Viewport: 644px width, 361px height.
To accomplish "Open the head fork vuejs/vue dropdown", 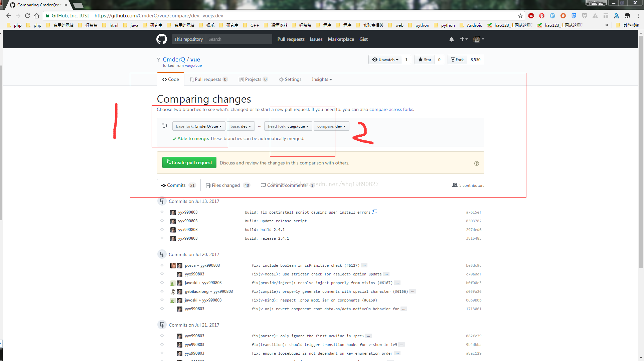I will click(288, 126).
